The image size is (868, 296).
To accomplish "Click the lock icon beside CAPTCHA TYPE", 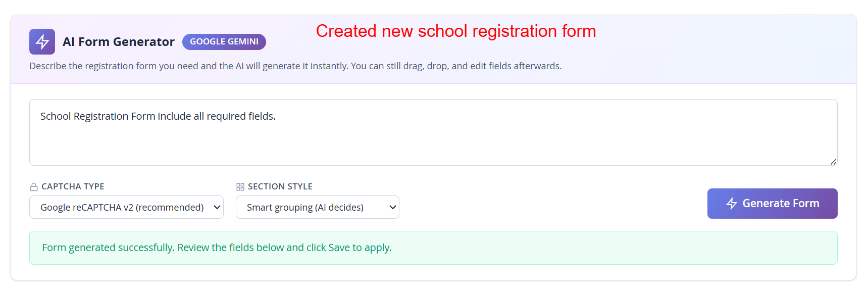I will [34, 187].
